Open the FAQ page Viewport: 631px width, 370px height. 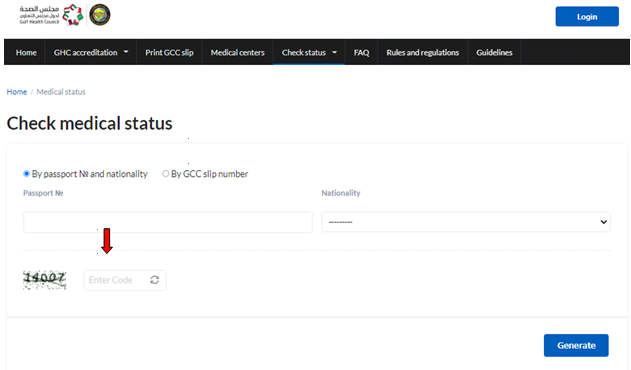click(x=361, y=52)
